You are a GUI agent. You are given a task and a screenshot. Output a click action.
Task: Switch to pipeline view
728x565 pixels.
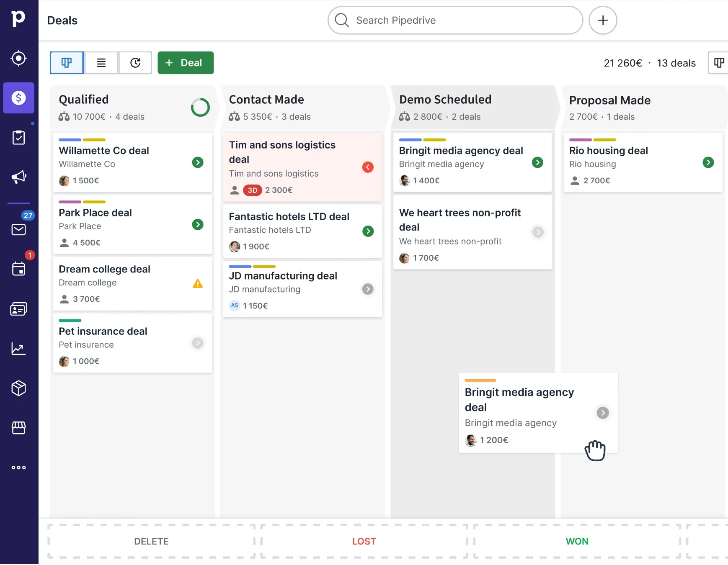coord(67,63)
